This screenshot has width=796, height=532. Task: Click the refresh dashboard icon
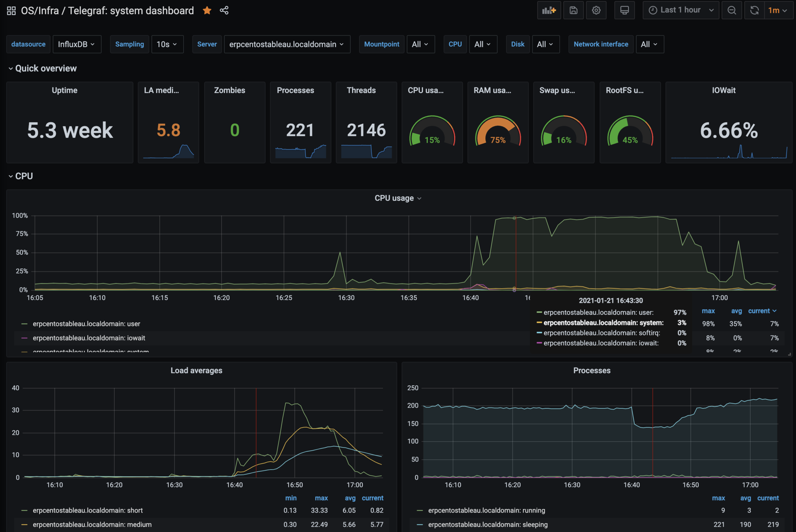(x=754, y=10)
